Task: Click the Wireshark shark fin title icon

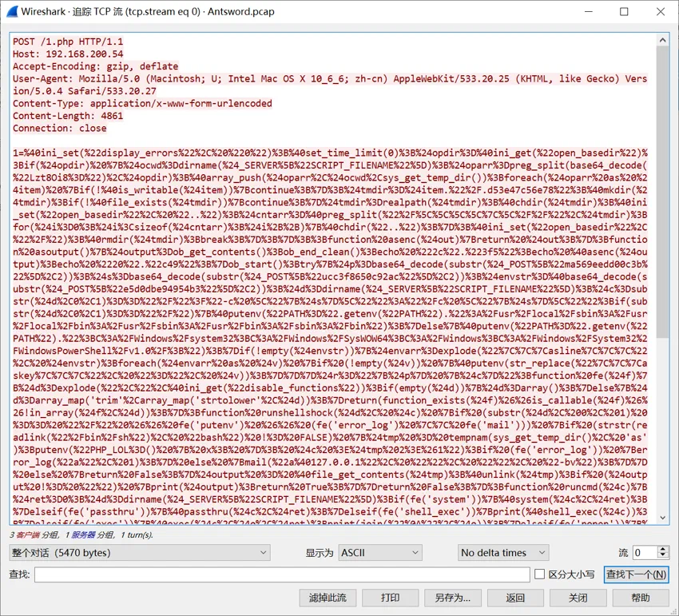Action: 12,12
